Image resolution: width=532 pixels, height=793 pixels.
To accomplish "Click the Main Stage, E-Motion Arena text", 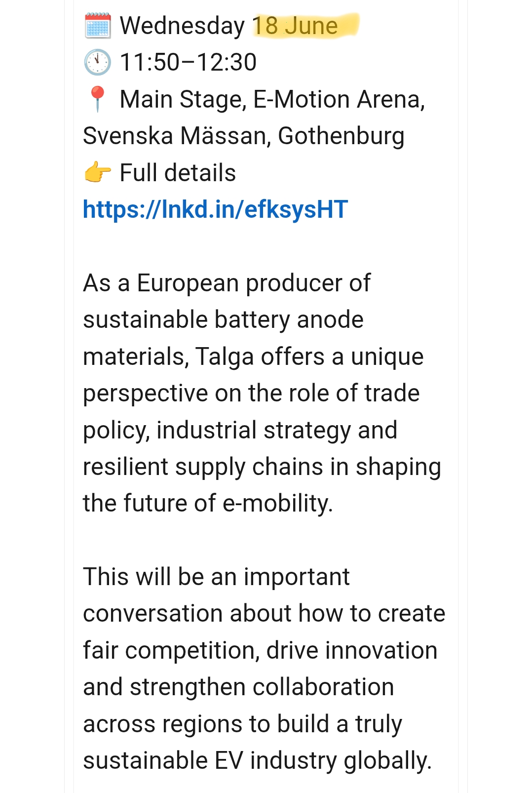I will [272, 99].
